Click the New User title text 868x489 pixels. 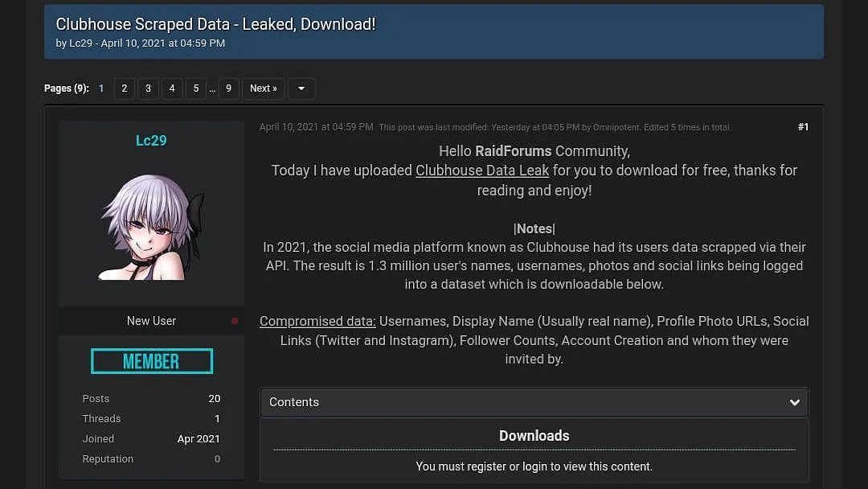(x=151, y=321)
